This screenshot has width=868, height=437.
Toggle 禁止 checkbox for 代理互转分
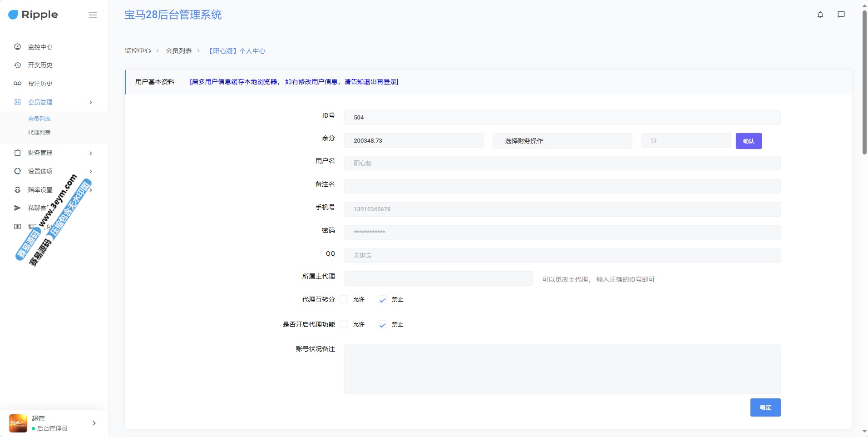[x=383, y=300]
